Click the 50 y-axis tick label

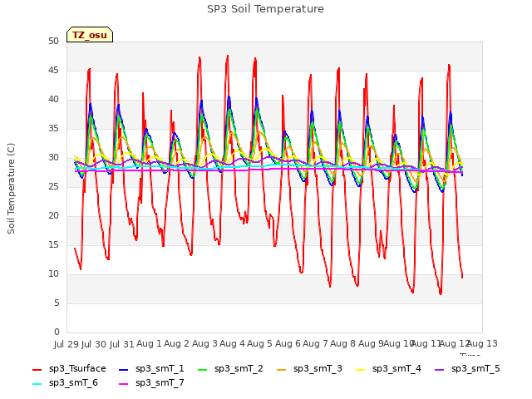53,41
